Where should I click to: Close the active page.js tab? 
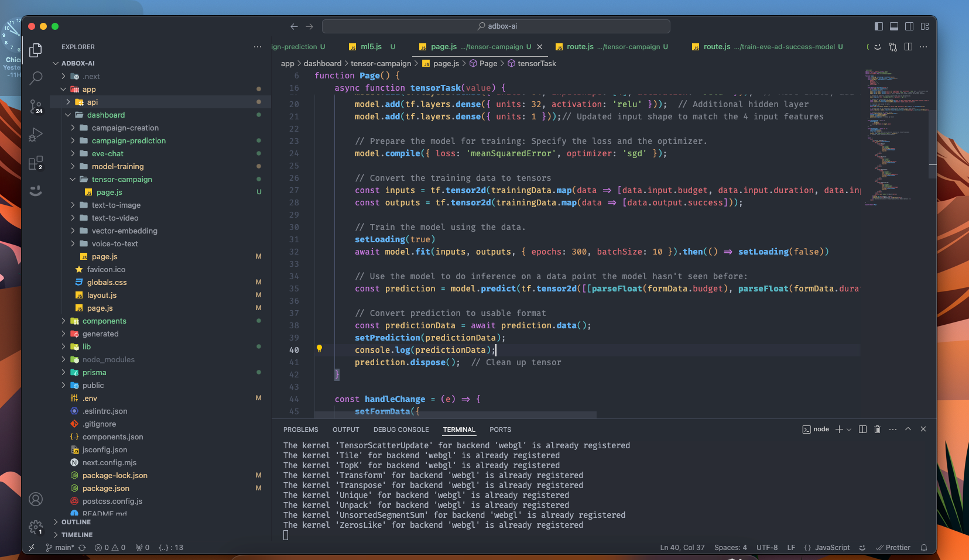pyautogui.click(x=539, y=47)
